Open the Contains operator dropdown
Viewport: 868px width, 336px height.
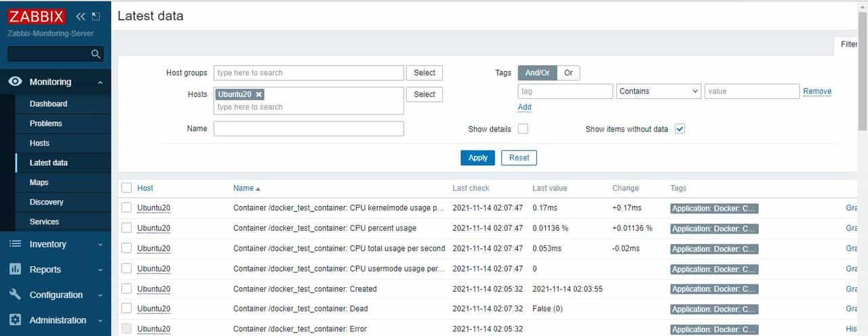click(x=659, y=91)
